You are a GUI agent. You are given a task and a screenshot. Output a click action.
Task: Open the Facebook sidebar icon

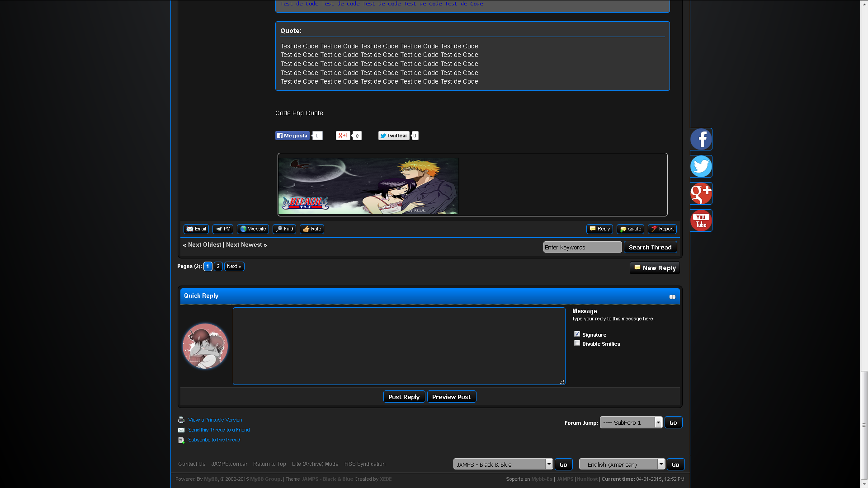coord(701,139)
